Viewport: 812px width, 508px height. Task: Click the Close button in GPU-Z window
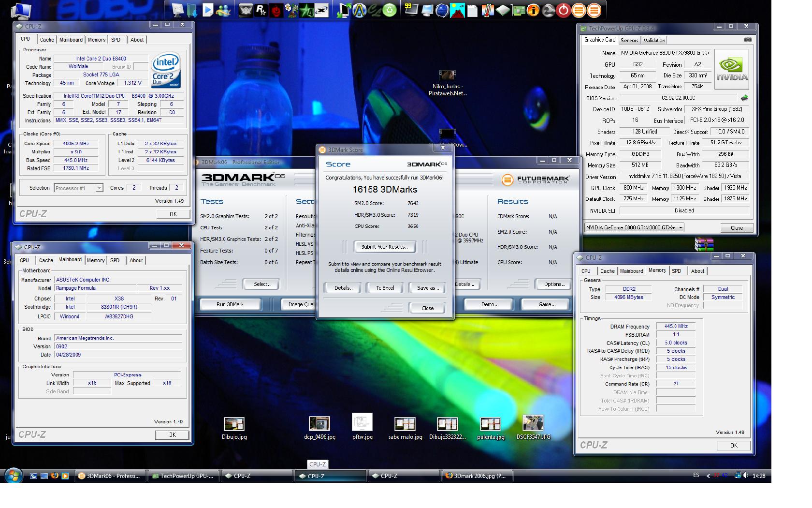coord(737,228)
